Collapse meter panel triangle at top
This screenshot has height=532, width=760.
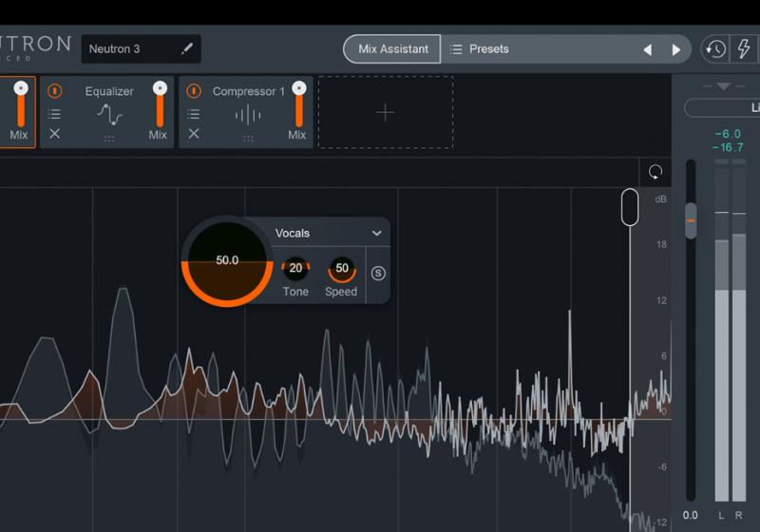[x=724, y=86]
